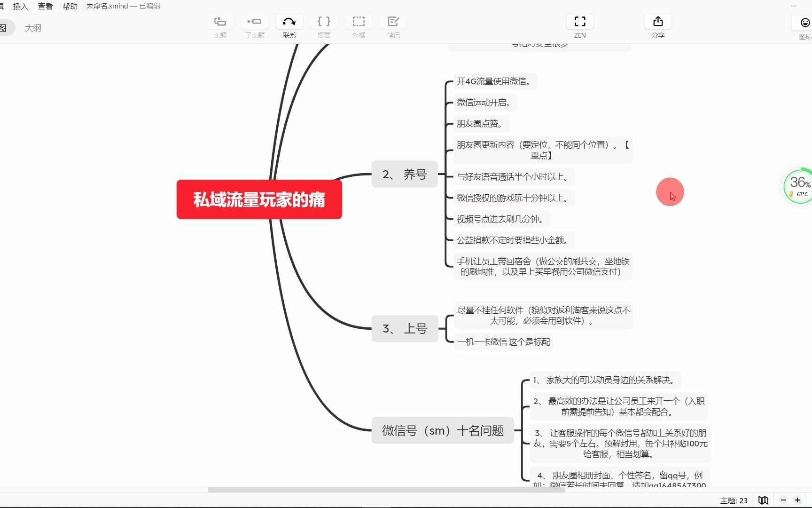
Task: Open the emoji icon panel
Action: click(x=804, y=23)
